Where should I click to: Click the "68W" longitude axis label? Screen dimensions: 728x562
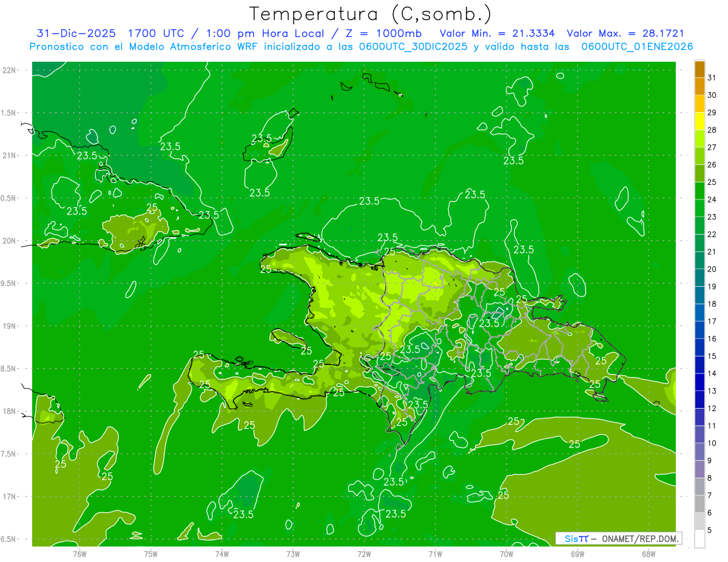tap(649, 554)
